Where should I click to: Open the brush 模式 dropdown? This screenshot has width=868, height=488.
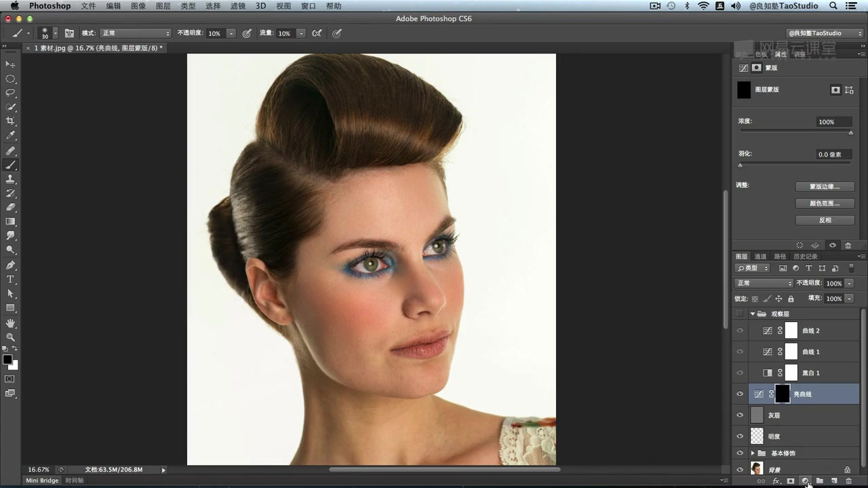(136, 33)
